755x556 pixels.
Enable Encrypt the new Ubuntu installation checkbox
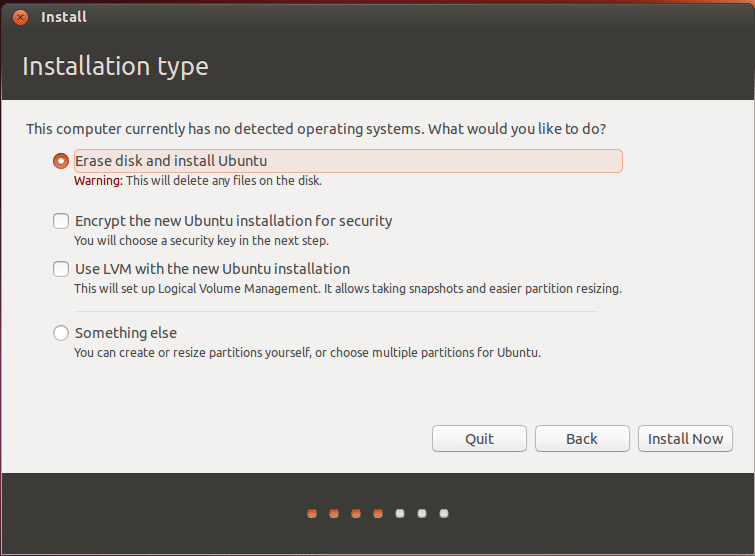(x=61, y=221)
